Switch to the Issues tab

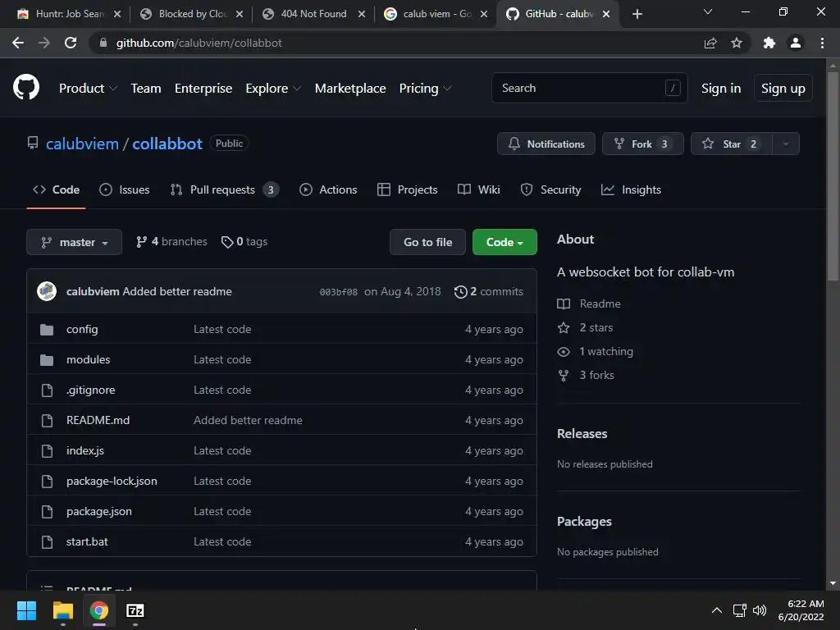(125, 189)
